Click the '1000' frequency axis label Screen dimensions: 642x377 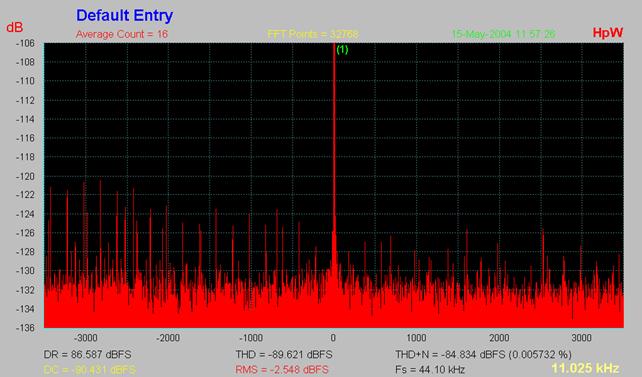[x=416, y=338]
